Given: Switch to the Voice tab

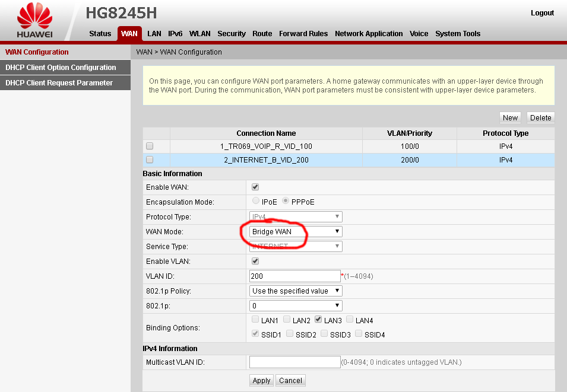Looking at the screenshot, I should pos(419,34).
